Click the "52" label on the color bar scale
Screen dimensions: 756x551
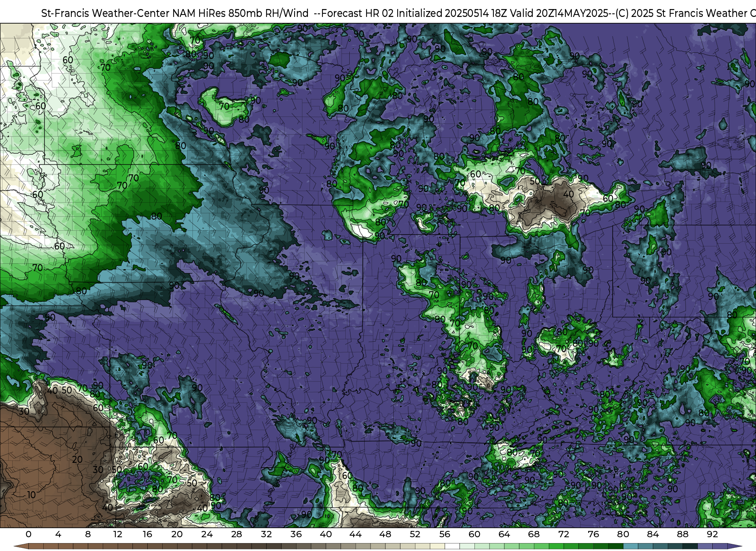415,534
